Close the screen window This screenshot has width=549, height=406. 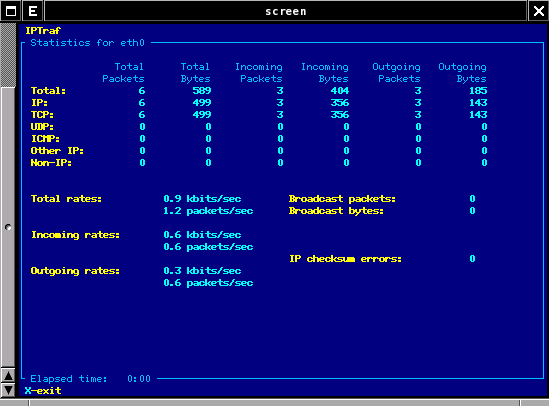pos(538,11)
